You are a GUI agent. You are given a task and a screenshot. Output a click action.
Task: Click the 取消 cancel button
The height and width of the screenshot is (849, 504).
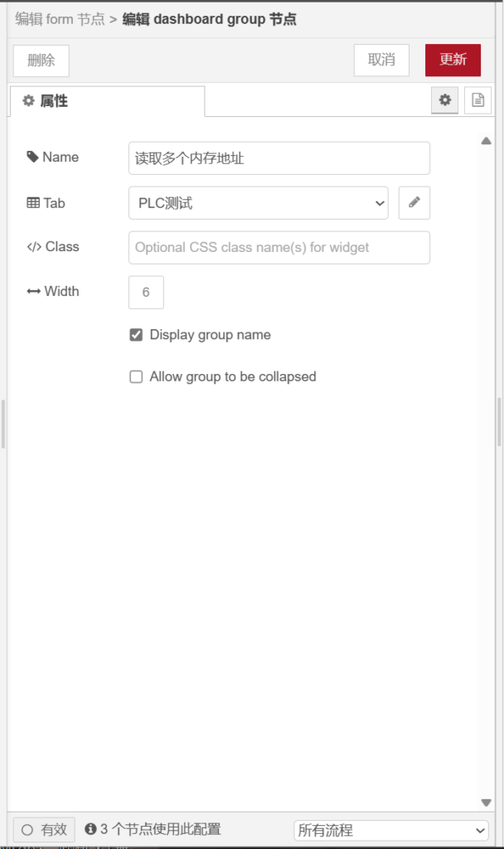click(x=381, y=61)
